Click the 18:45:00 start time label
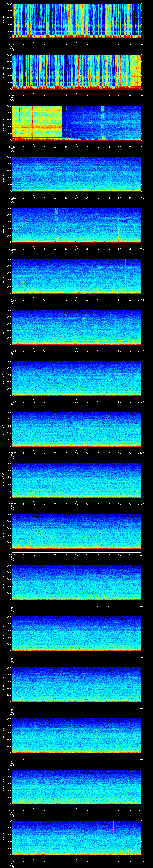This screenshot has width=153, height=868. (12, 96)
